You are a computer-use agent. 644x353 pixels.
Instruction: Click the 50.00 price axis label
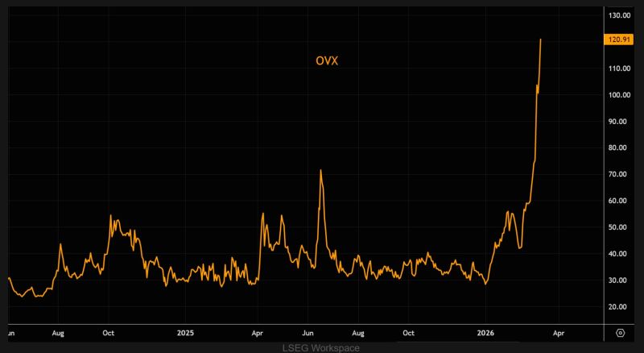tap(621, 228)
